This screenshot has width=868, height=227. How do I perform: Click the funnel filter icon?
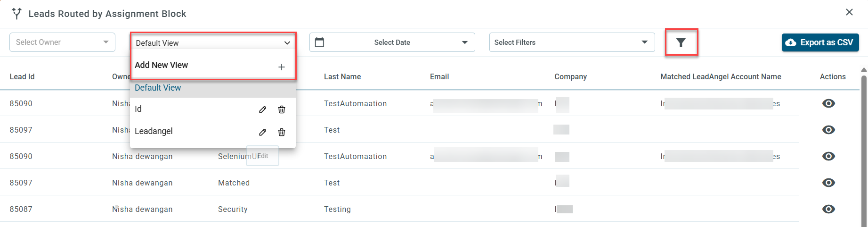[681, 42]
